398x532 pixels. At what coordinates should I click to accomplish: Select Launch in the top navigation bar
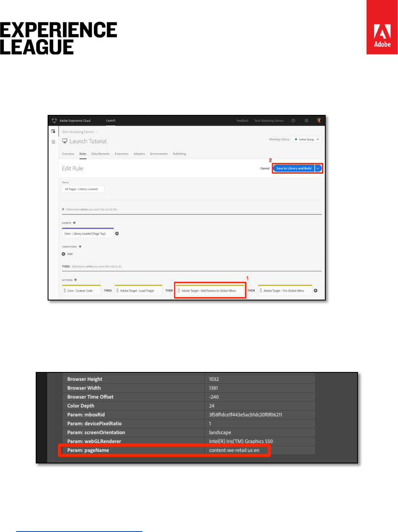pyautogui.click(x=111, y=120)
